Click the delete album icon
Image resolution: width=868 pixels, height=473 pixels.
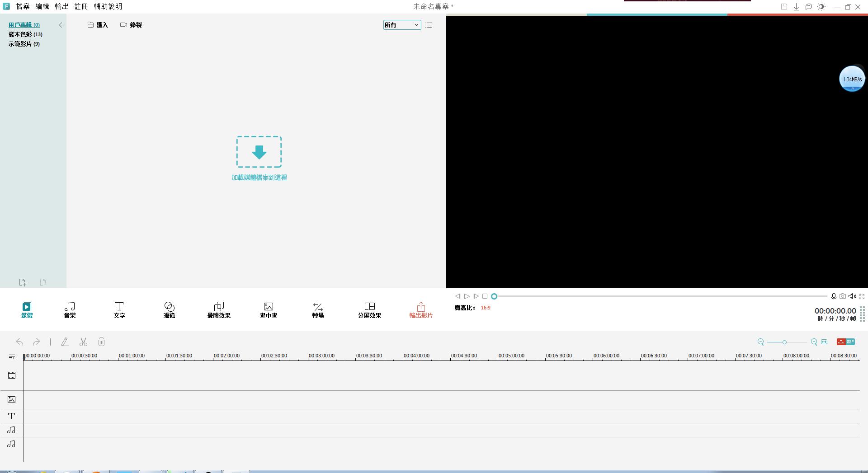[43, 282]
